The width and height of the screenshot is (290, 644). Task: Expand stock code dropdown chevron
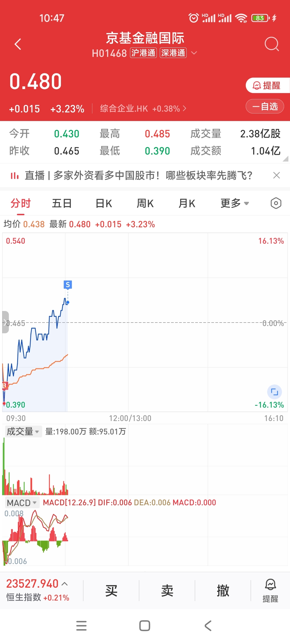click(194, 53)
